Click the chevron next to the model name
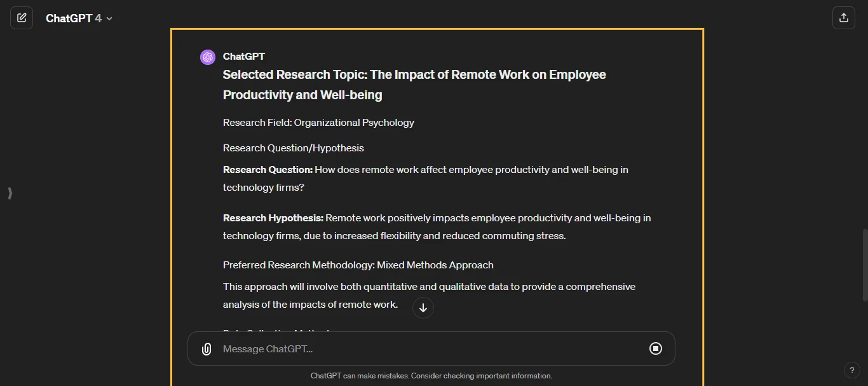The width and height of the screenshot is (868, 386). point(109,18)
